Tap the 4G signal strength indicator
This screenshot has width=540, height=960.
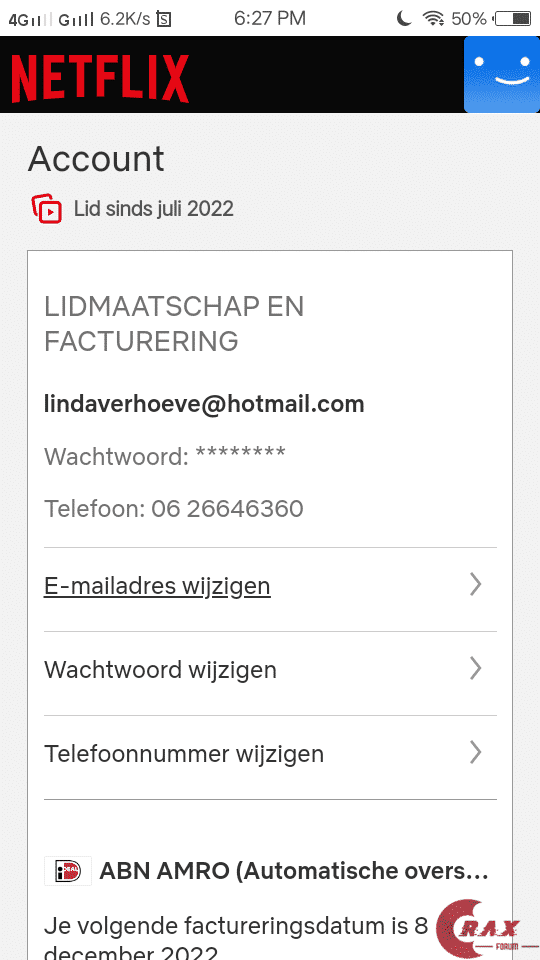point(31,20)
